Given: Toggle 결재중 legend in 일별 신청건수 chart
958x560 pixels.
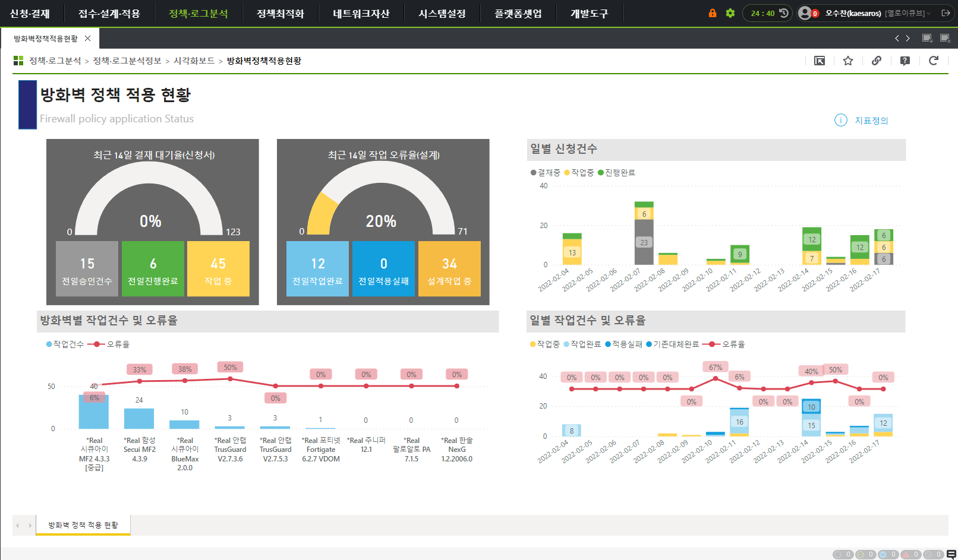Looking at the screenshot, I should [x=546, y=173].
